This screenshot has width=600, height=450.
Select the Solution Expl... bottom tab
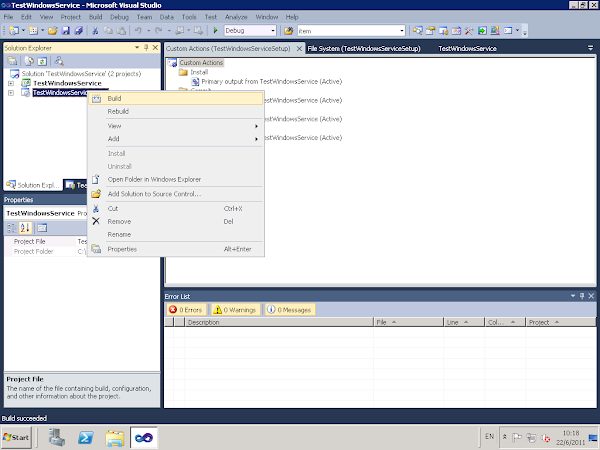(x=33, y=185)
